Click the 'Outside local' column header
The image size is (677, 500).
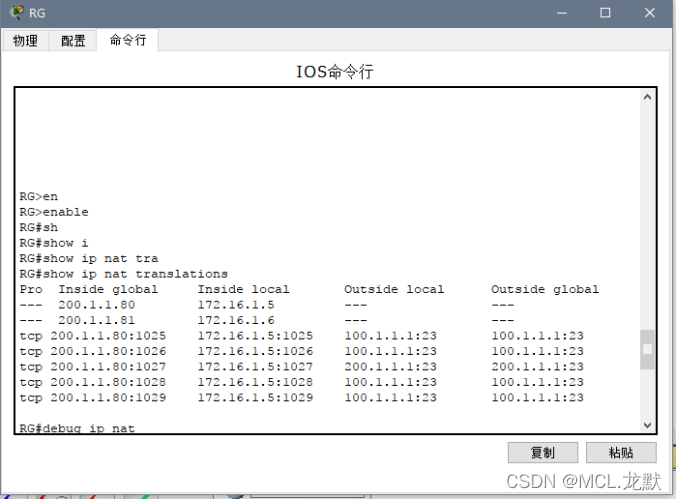[x=394, y=289]
